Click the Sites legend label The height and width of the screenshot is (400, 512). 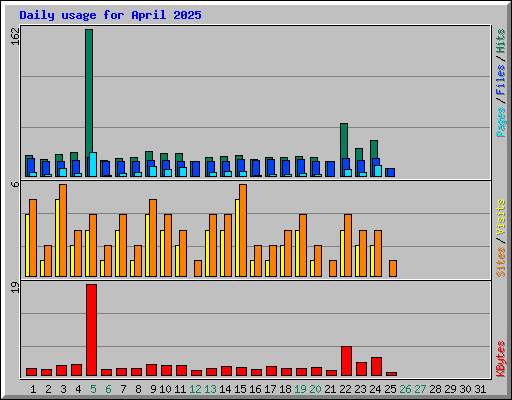(x=500, y=262)
